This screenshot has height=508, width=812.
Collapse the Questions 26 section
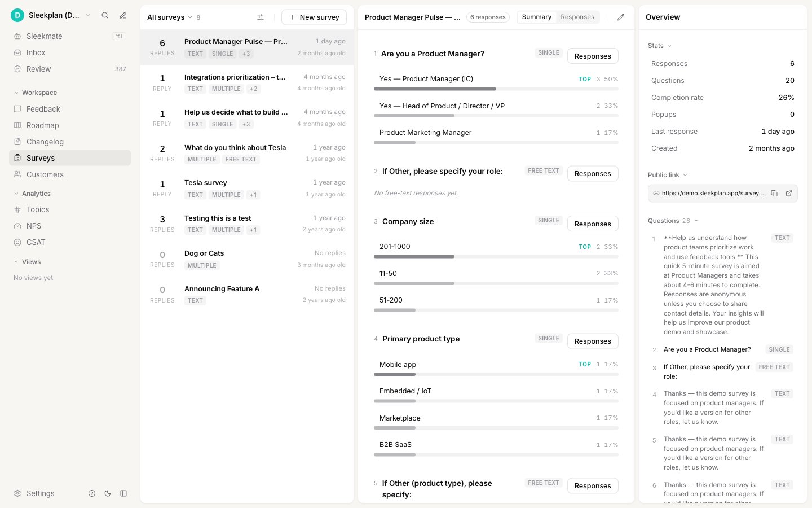(x=673, y=221)
